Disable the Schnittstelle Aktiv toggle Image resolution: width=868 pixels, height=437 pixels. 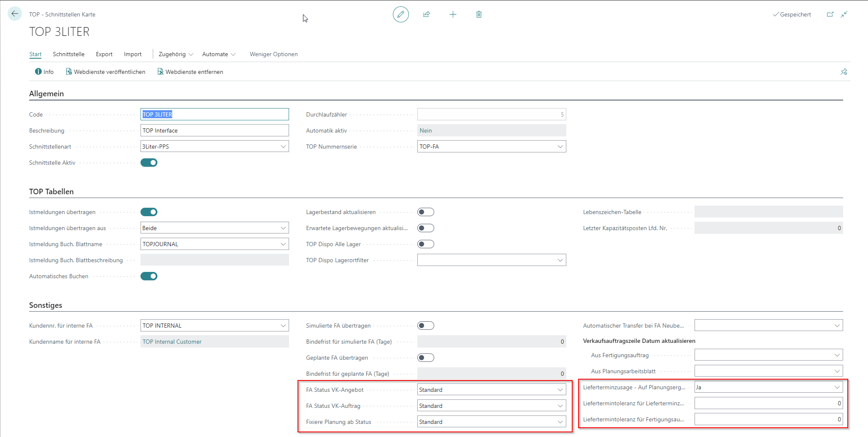click(149, 163)
